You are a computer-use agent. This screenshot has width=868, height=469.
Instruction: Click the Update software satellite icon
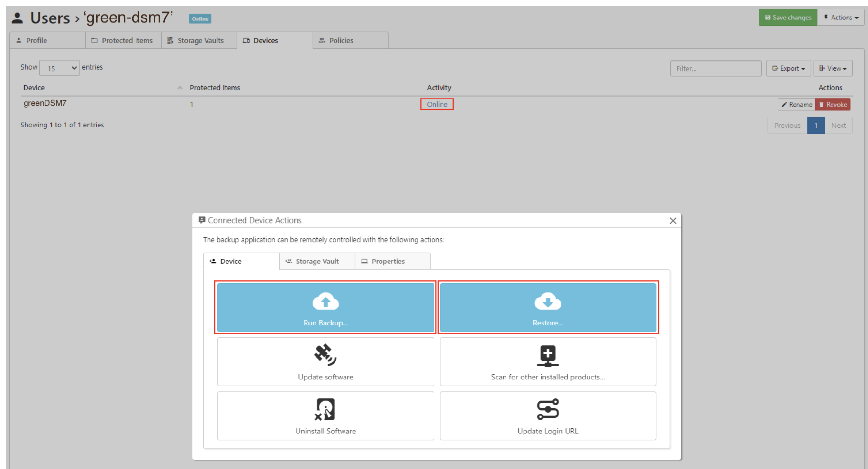325,355
